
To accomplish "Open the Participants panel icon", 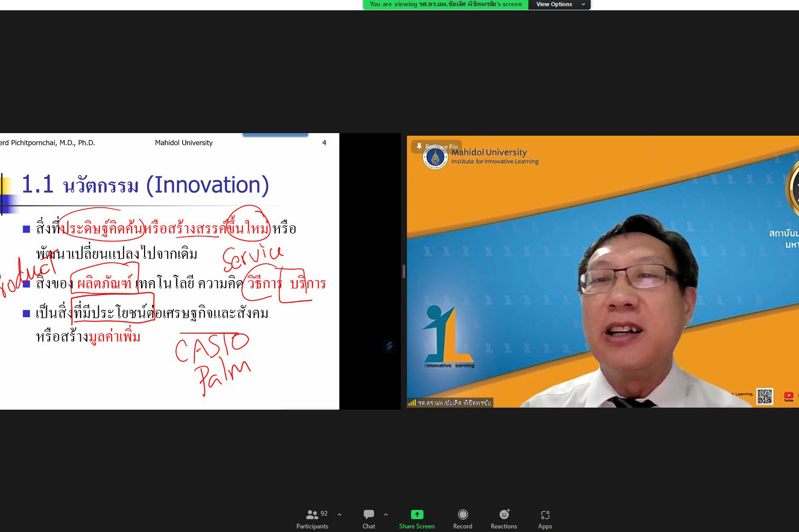I will tap(312, 515).
